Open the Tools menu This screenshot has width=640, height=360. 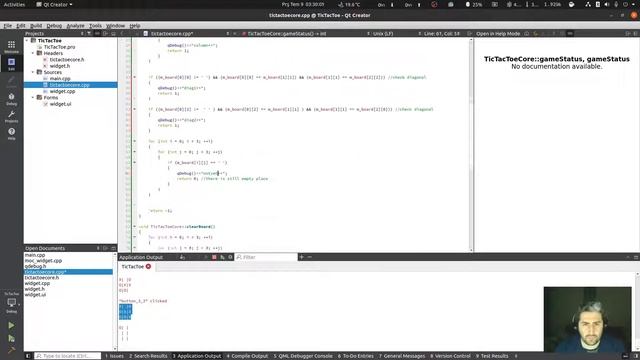(96, 26)
